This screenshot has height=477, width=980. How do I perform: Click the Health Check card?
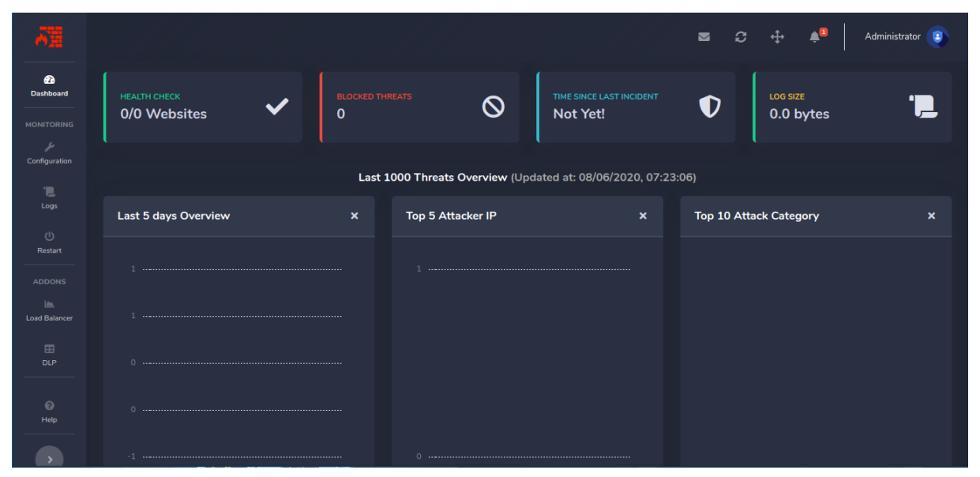tap(203, 107)
